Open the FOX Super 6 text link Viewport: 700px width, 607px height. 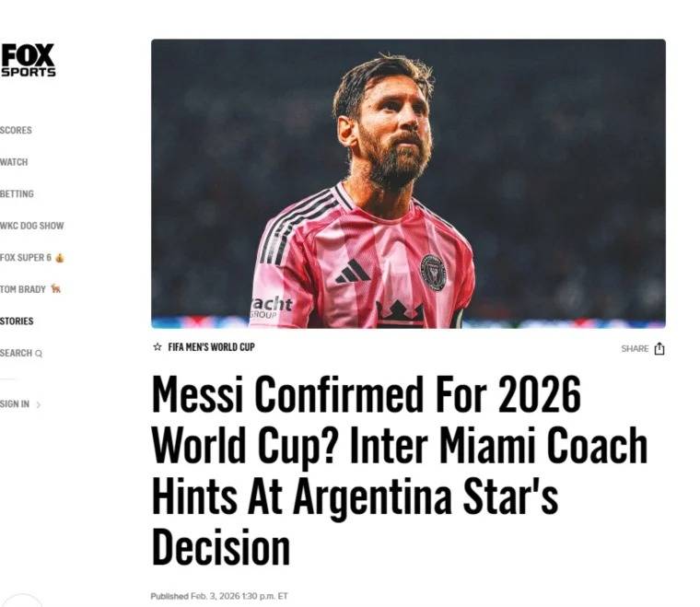tap(25, 258)
